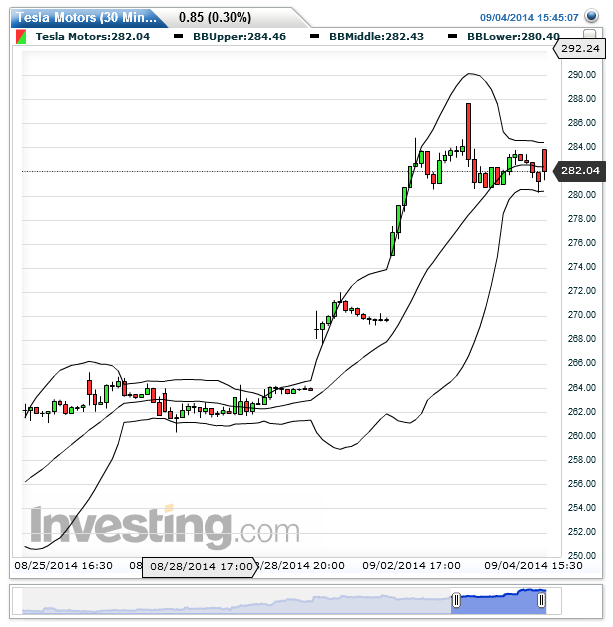Click the 282.04 current price tag

(579, 171)
